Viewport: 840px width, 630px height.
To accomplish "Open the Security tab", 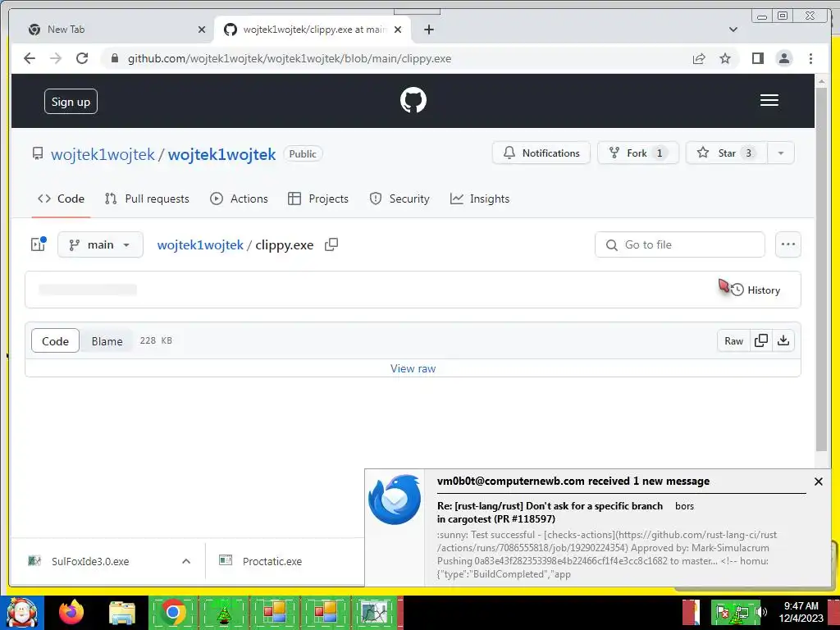I will (x=399, y=199).
